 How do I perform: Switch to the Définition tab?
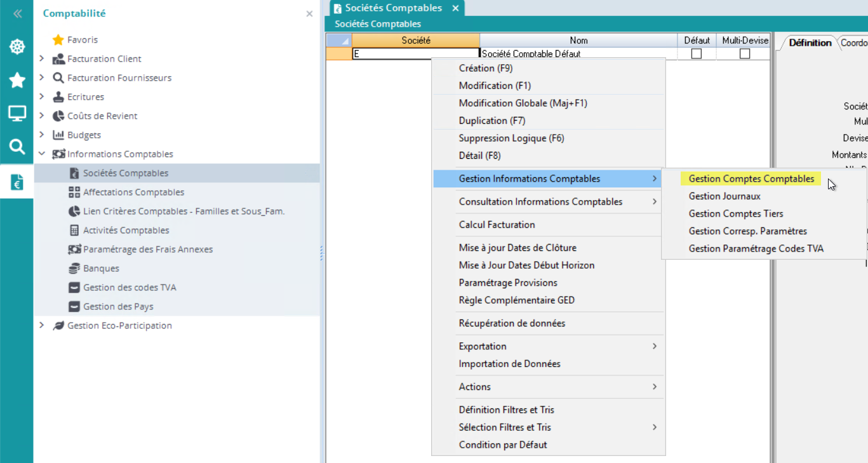pos(810,43)
